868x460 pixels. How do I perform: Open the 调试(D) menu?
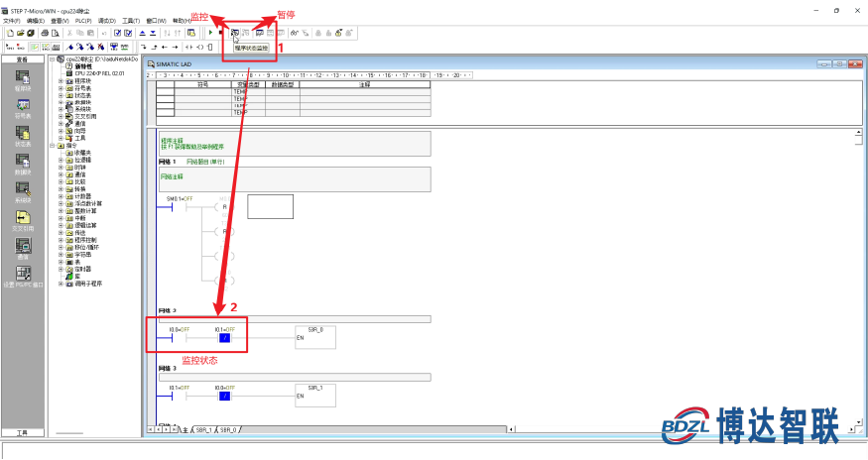click(x=107, y=21)
